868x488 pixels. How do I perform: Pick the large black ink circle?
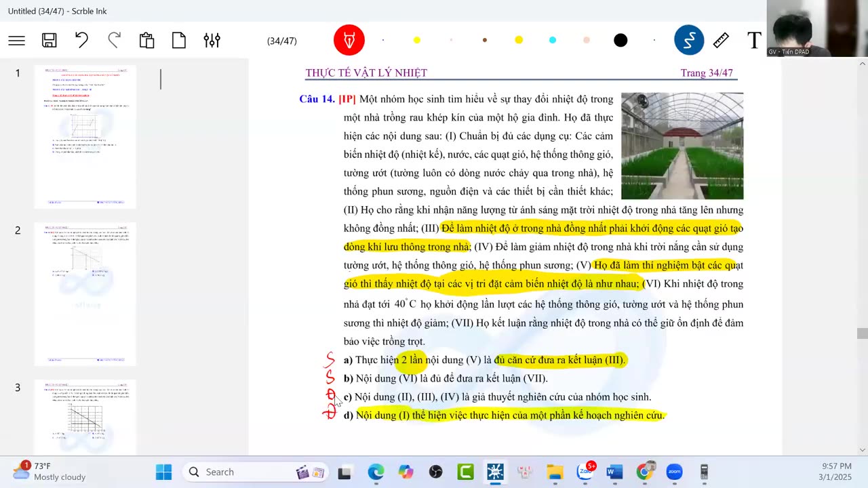(620, 41)
